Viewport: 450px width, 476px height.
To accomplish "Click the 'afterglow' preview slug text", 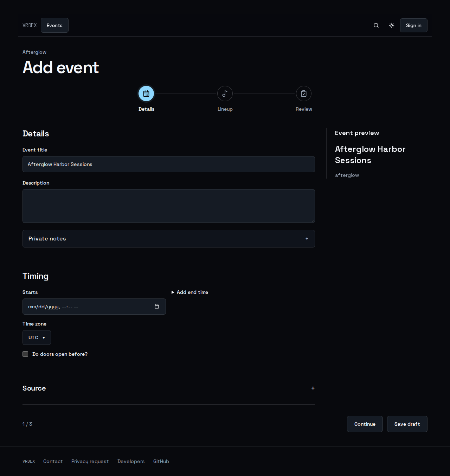I will click(347, 175).
